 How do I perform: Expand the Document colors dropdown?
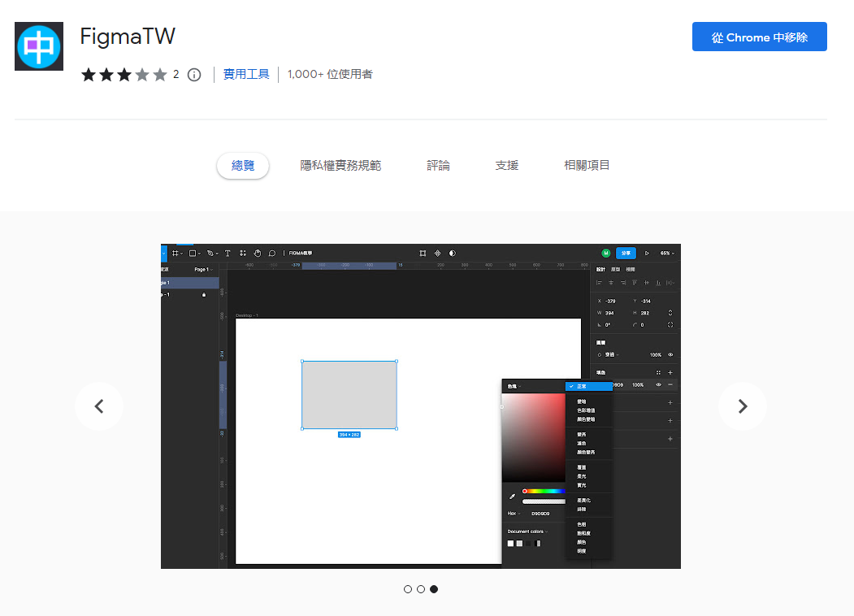click(527, 531)
